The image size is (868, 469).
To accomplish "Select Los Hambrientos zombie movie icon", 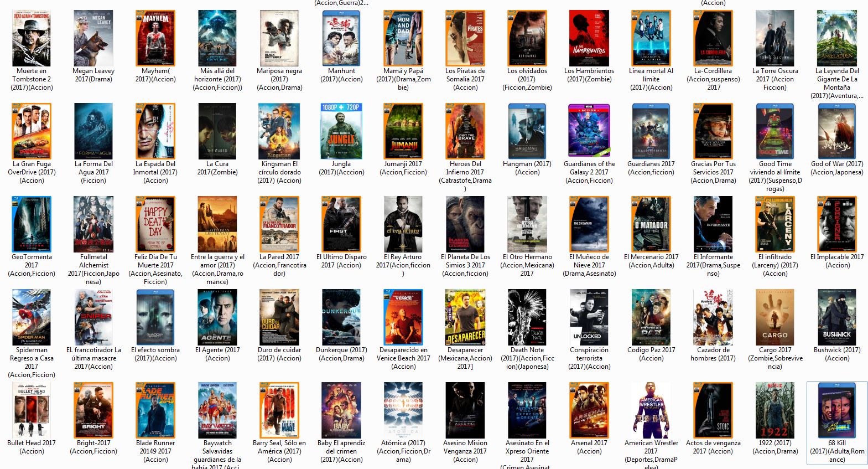I will pos(589,38).
